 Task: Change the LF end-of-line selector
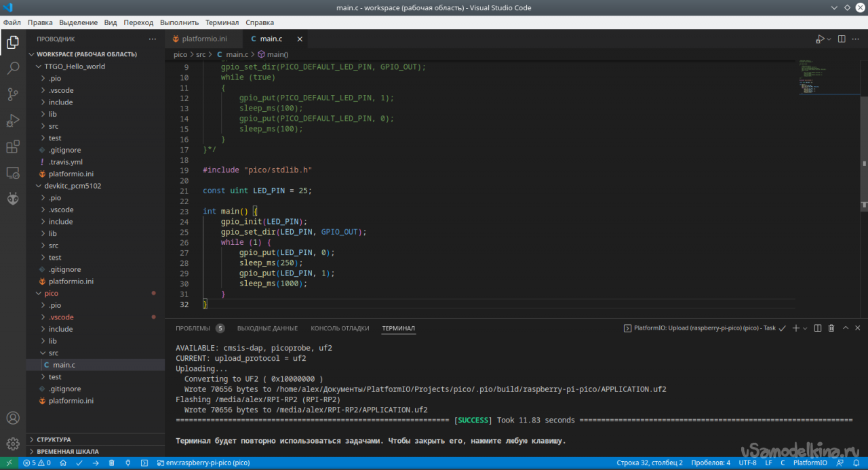[x=768, y=463]
